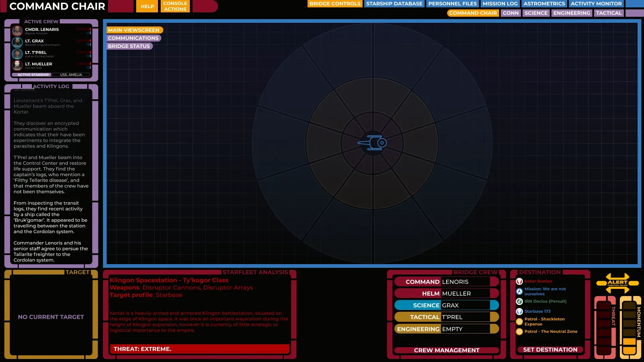Click the starship icon on viewscreen
The image size is (644, 362).
(x=373, y=143)
